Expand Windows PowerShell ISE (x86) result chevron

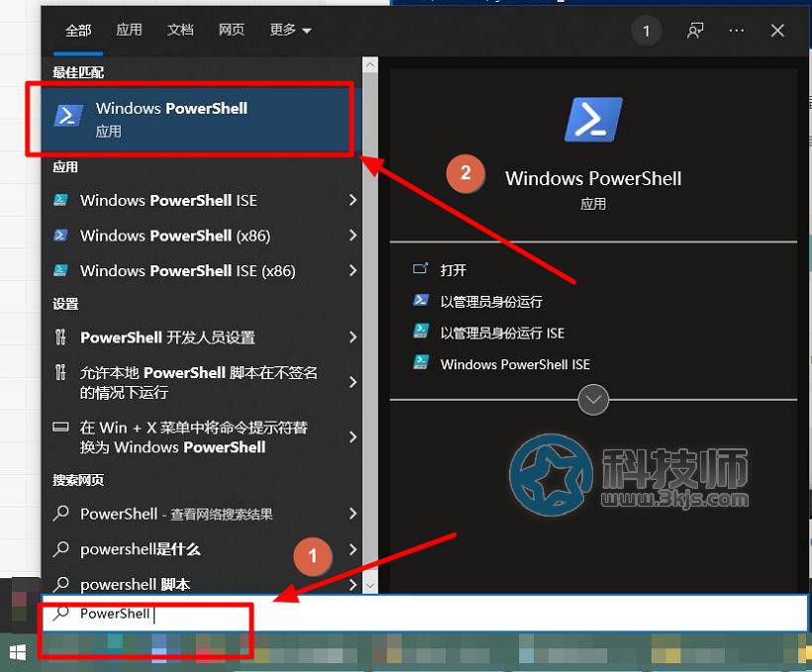click(353, 270)
